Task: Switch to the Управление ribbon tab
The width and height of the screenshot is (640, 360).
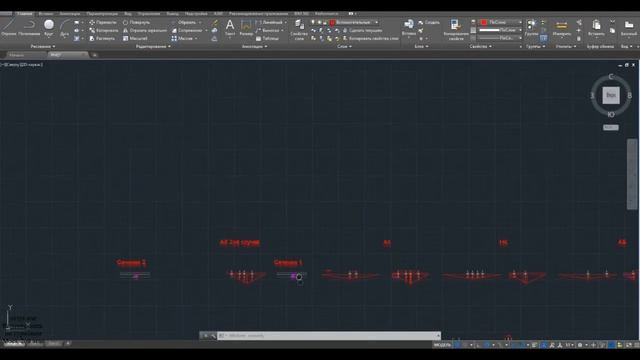Action: click(x=149, y=13)
